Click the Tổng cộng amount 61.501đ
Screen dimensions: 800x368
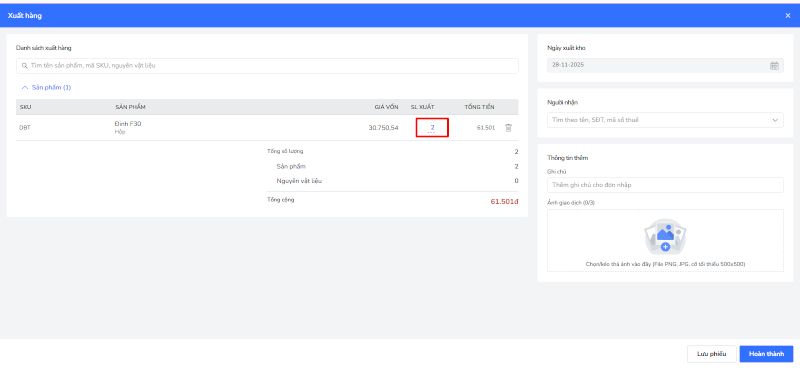504,202
